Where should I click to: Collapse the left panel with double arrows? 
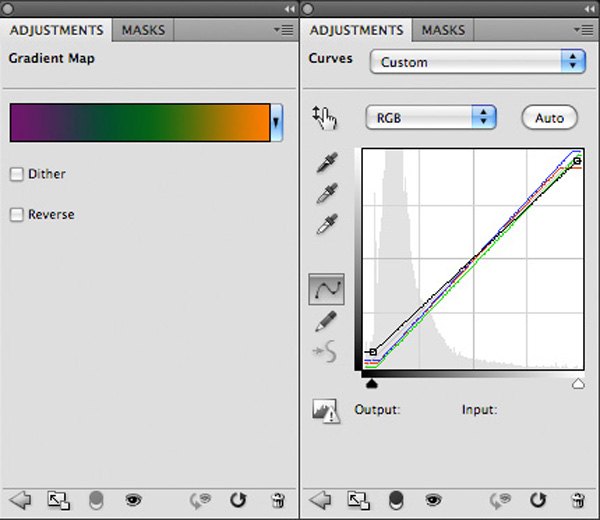pos(290,9)
